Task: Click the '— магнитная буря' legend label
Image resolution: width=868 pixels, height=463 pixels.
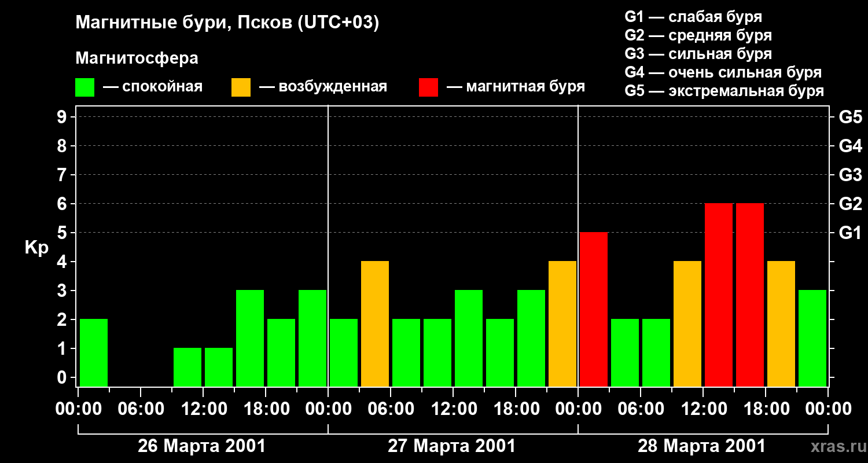Action: click(516, 87)
